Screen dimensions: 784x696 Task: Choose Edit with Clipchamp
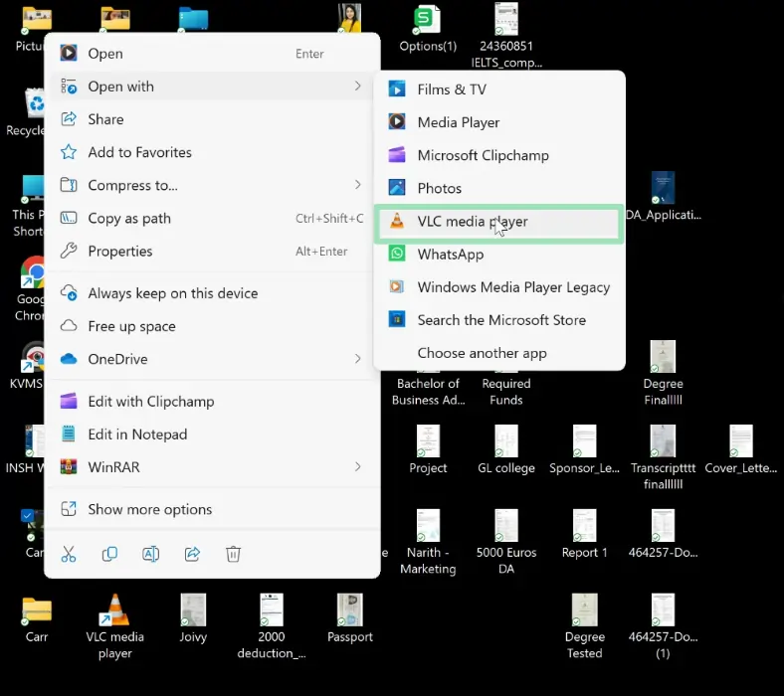point(212,402)
